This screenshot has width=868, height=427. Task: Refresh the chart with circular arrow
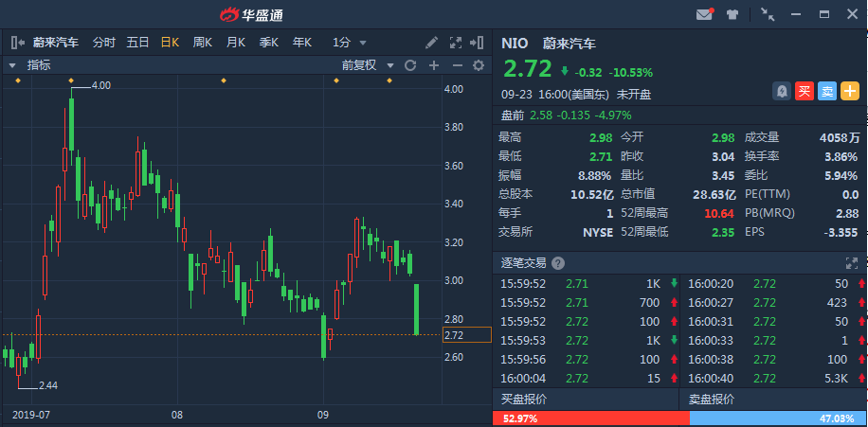click(410, 66)
